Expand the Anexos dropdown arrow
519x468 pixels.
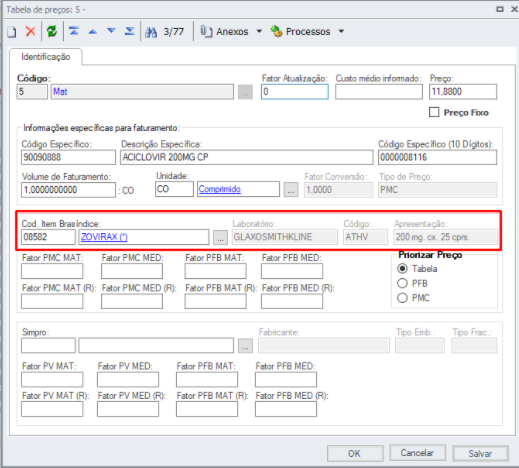(x=259, y=32)
